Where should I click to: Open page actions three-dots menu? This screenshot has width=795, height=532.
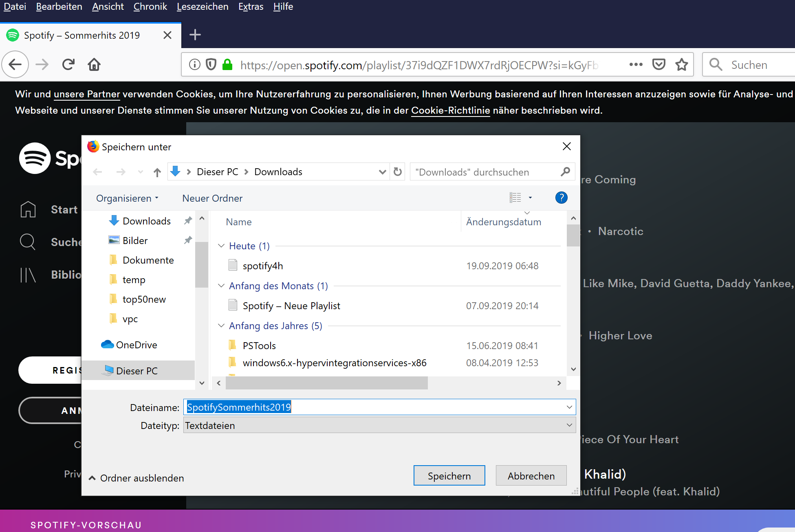coord(636,64)
